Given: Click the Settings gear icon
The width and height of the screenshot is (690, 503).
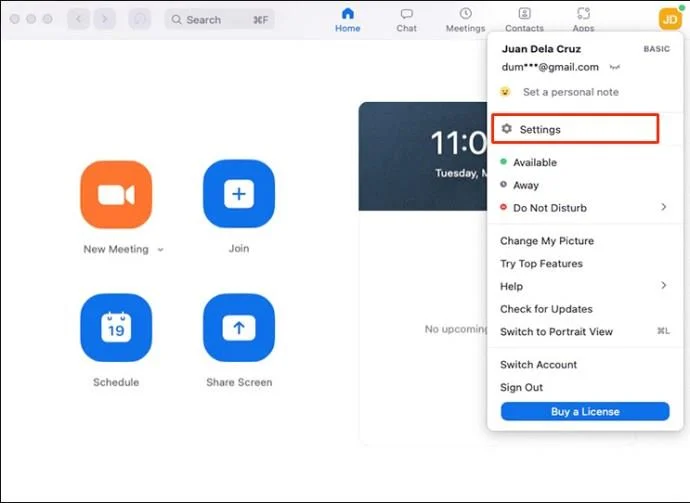Looking at the screenshot, I should point(507,129).
